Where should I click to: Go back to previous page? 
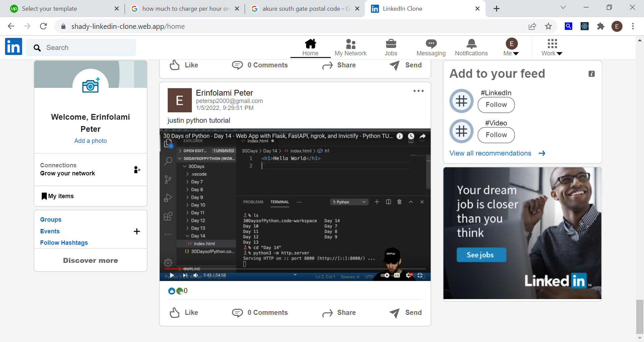tap(11, 26)
